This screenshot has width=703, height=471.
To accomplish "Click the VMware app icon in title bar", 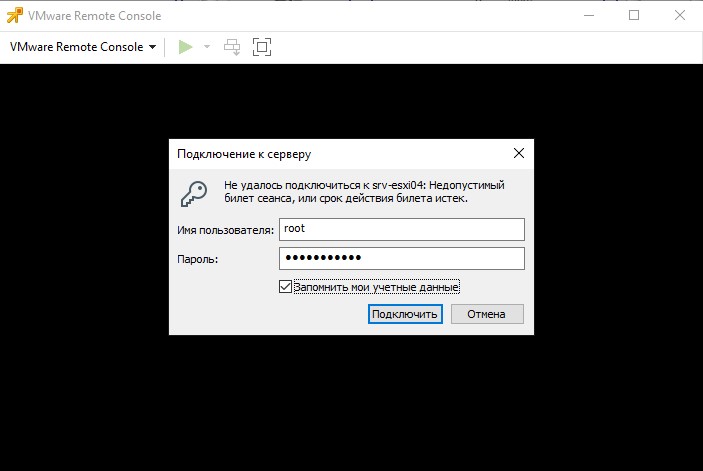I will point(15,15).
